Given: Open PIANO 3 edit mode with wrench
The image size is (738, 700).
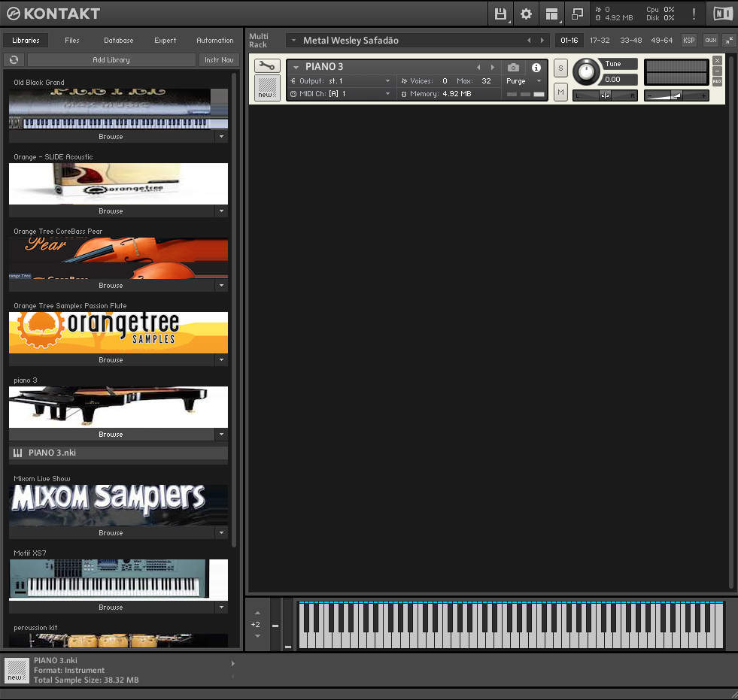Looking at the screenshot, I should coord(267,66).
